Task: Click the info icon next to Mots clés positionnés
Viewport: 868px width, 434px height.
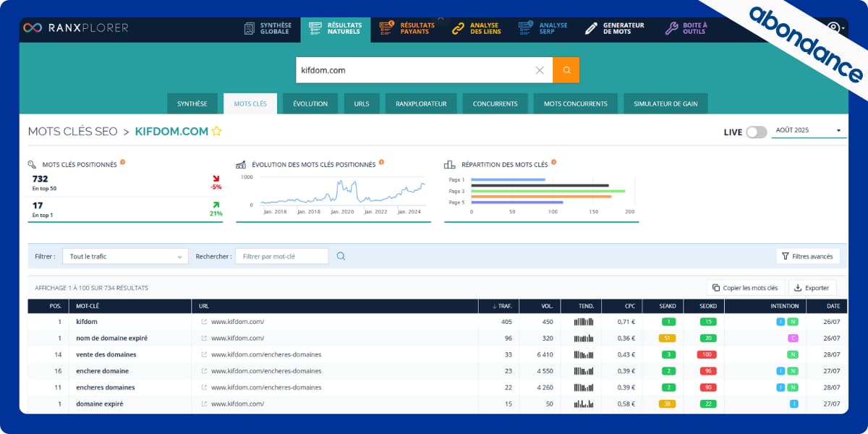Action: pos(122,163)
